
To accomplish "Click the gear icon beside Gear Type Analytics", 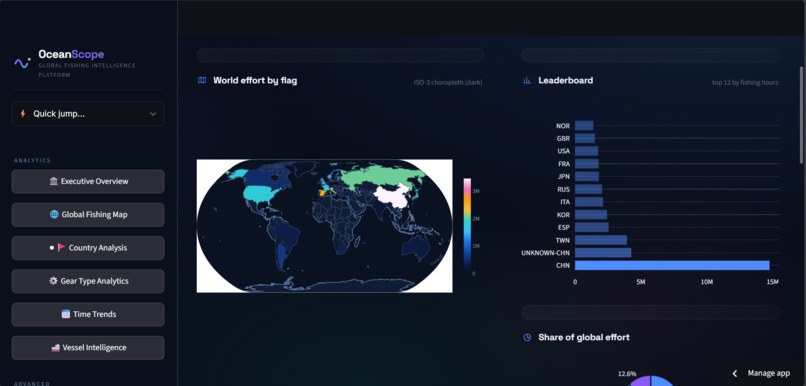I will pos(53,281).
